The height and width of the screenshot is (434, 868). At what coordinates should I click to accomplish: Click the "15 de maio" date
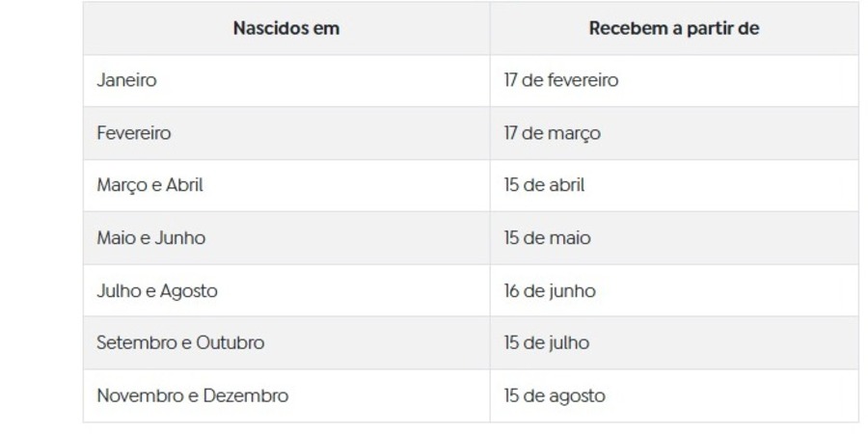tap(547, 238)
